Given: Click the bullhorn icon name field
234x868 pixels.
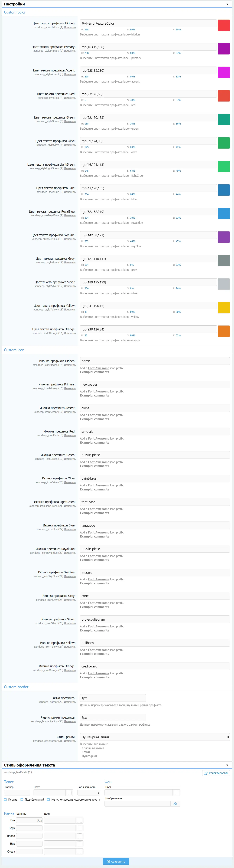Looking at the screenshot, I should tap(155, 643).
